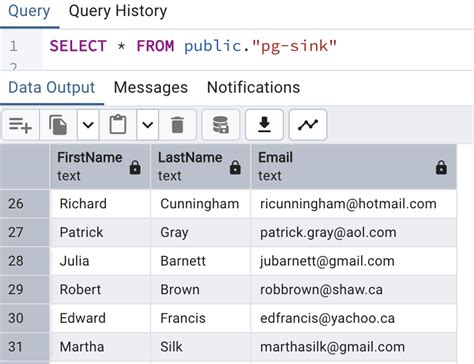This screenshot has height=364, width=474.
Task: Select row number 28
Action: [25, 261]
